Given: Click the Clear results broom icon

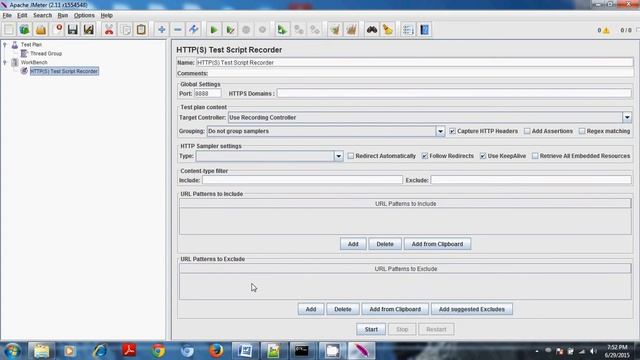Looking at the screenshot, I should pos(335,29).
